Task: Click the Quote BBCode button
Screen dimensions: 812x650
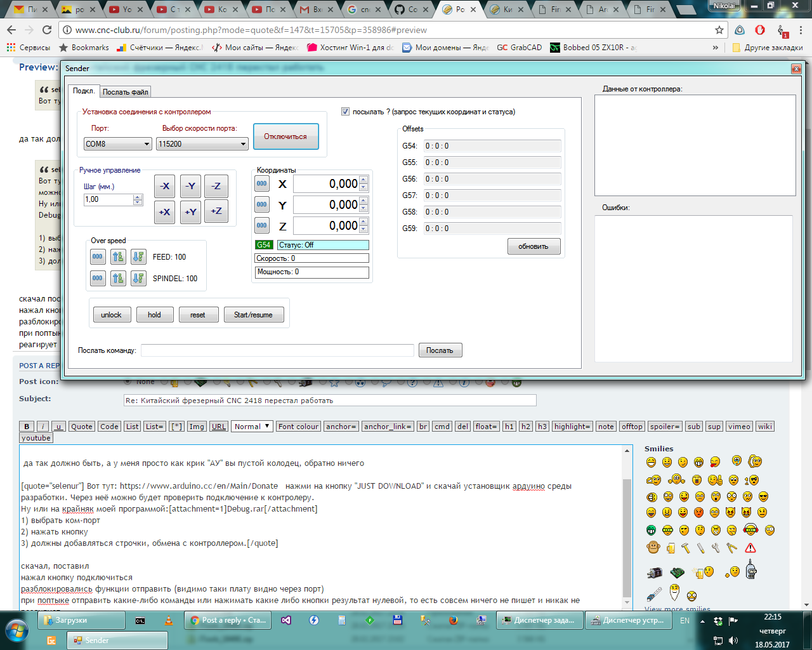Action: point(82,427)
